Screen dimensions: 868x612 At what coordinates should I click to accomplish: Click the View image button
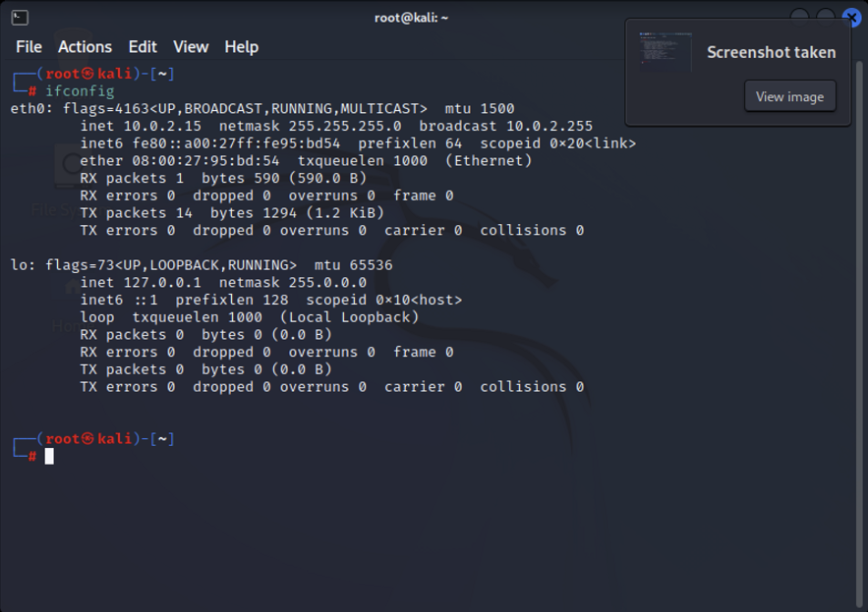790,96
